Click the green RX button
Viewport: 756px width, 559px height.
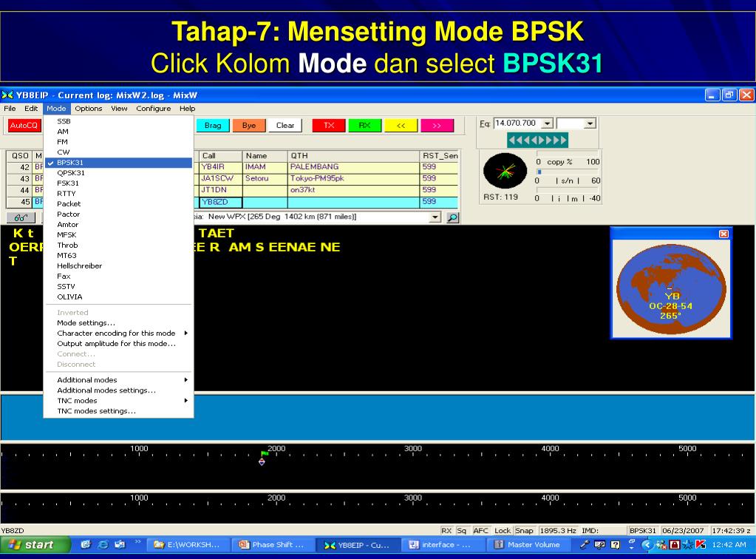365,126
